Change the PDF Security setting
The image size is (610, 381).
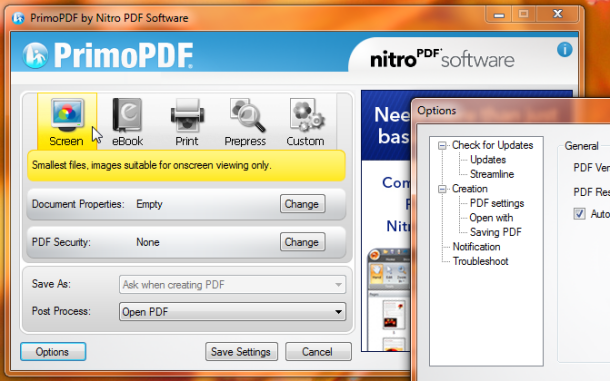pyautogui.click(x=302, y=242)
